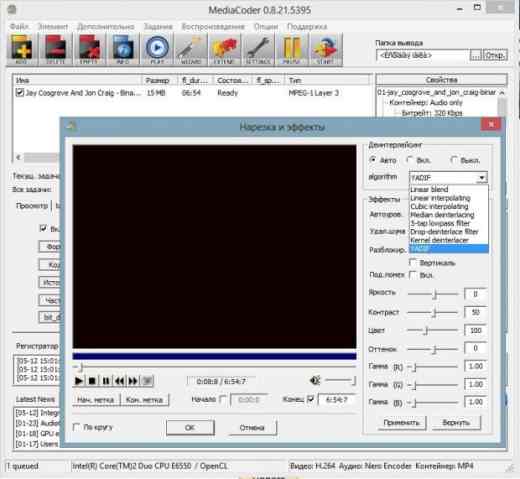520x479 pixels.
Task: Click the Гамма (R) value field
Action: pyautogui.click(x=476, y=366)
